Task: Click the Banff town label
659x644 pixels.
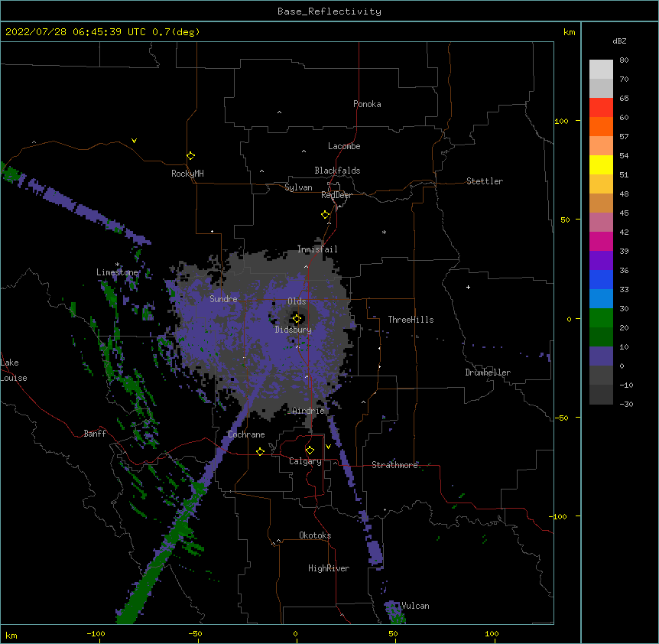Action: pos(95,434)
